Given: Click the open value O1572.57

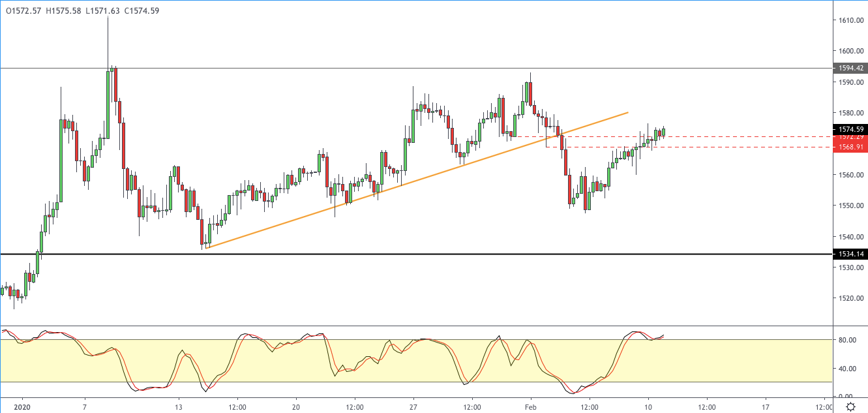Looking at the screenshot, I should [x=23, y=10].
